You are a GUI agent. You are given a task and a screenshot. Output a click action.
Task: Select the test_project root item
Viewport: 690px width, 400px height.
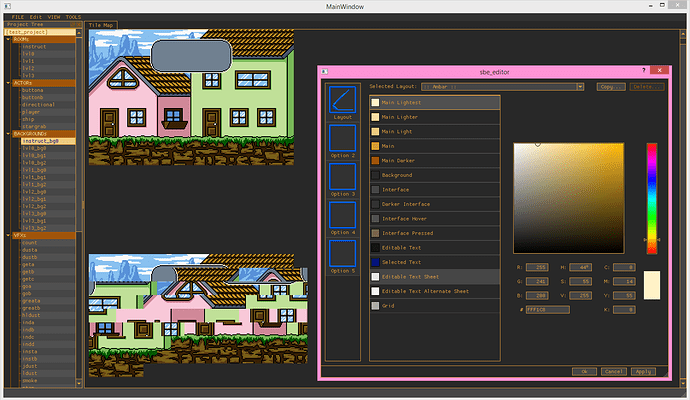40,32
